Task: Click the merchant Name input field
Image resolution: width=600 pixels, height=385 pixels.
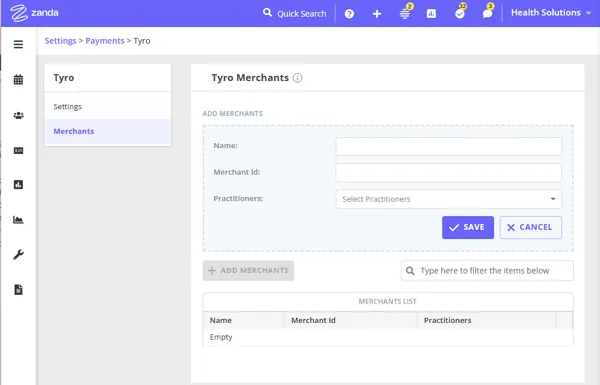Action: 448,146
